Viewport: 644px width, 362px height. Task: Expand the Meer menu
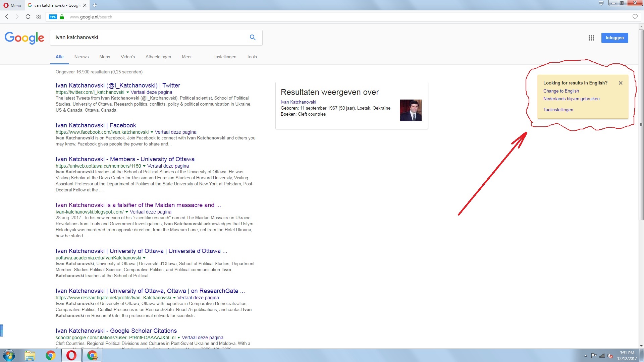[x=187, y=57]
